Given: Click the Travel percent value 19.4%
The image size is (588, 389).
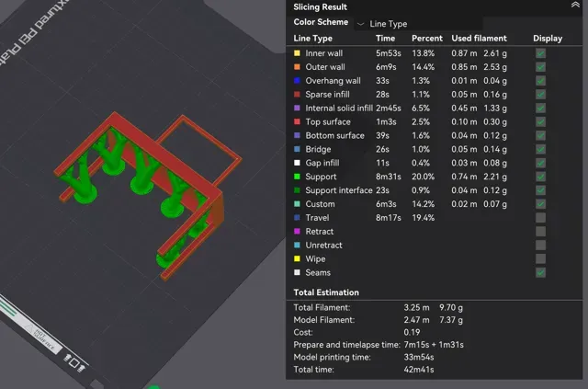Looking at the screenshot, I should point(423,218).
